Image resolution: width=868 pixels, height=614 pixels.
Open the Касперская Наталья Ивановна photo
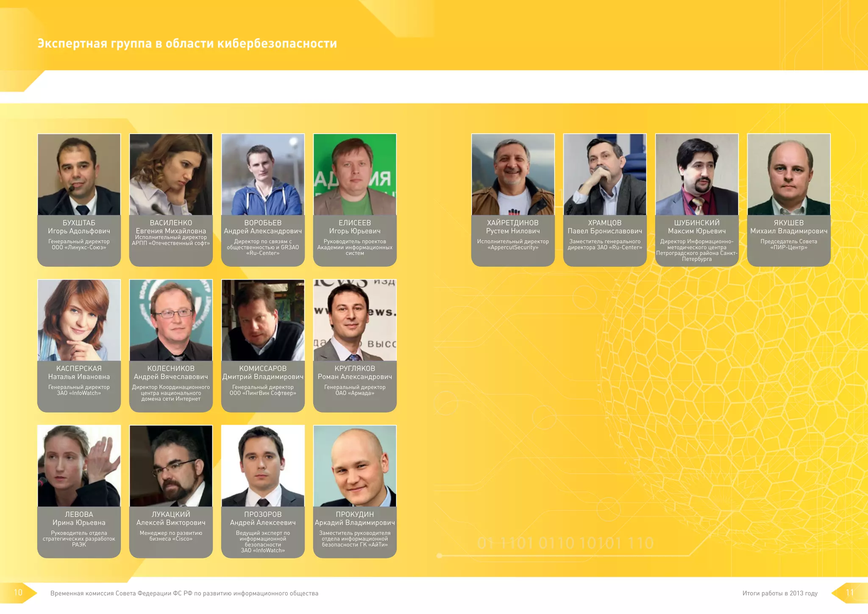79,320
